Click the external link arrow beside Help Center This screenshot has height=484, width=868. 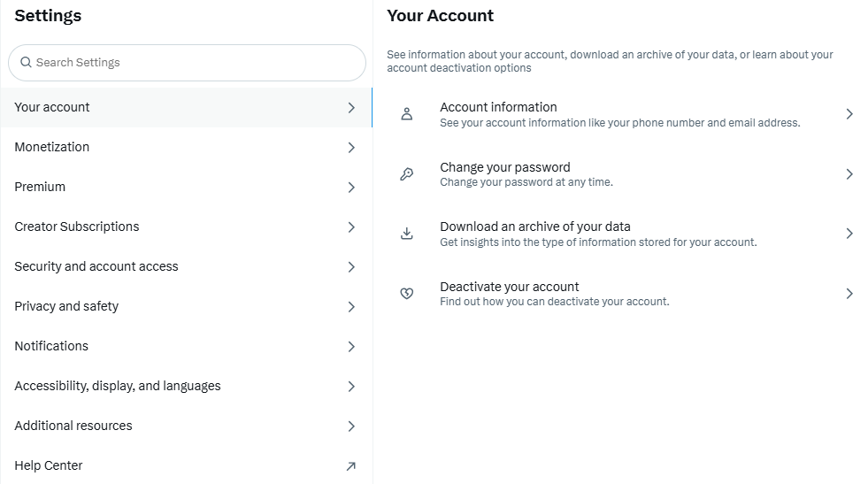click(350, 466)
